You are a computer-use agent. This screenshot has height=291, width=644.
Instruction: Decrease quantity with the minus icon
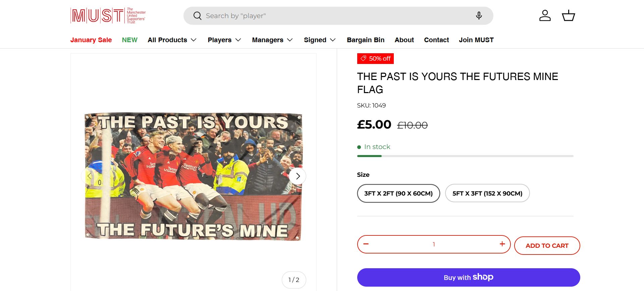366,244
